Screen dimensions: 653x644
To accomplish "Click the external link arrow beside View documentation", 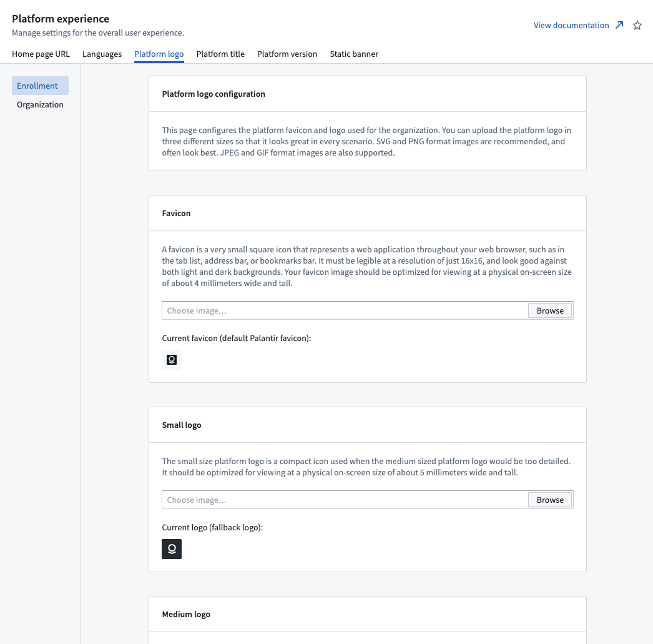I will pos(619,25).
